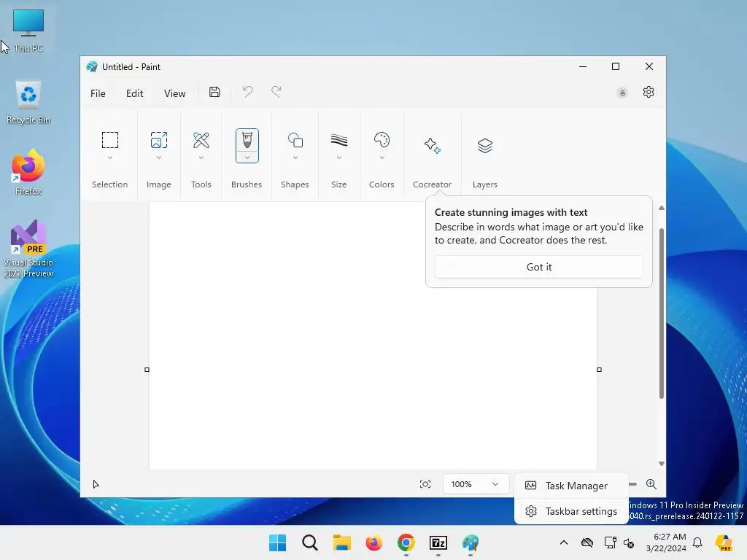
Task: Launch Firefox from the taskbar
Action: click(x=374, y=542)
